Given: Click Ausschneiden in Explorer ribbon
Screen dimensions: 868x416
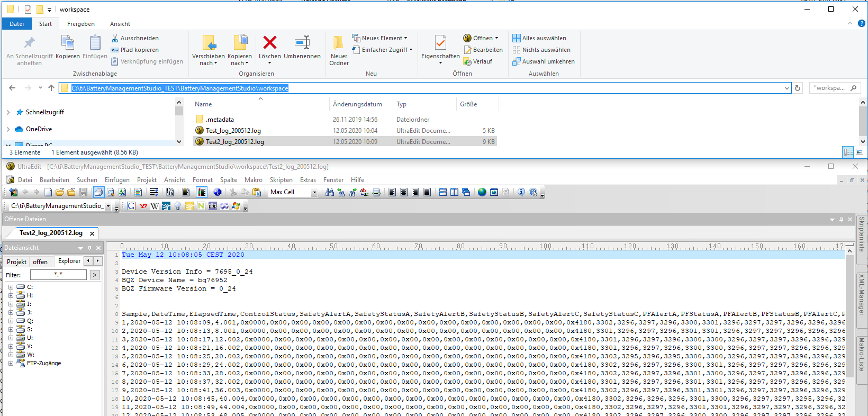Looking at the screenshot, I should 135,38.
